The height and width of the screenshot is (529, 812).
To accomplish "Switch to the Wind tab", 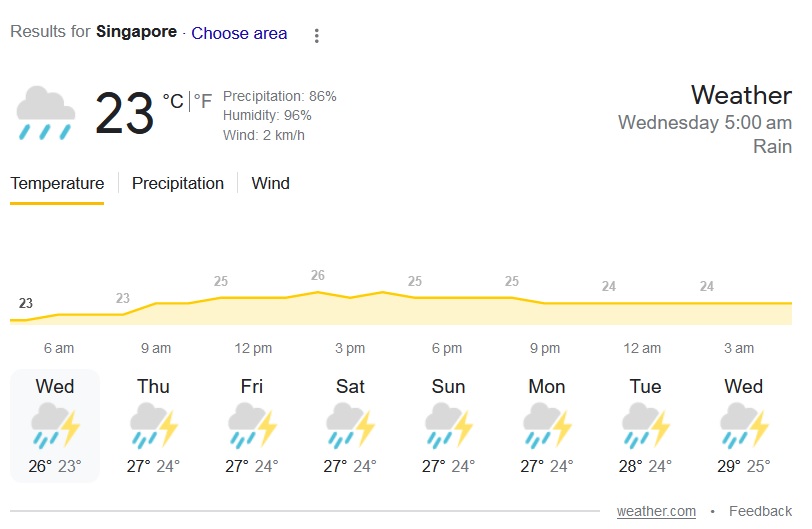I will coord(270,184).
